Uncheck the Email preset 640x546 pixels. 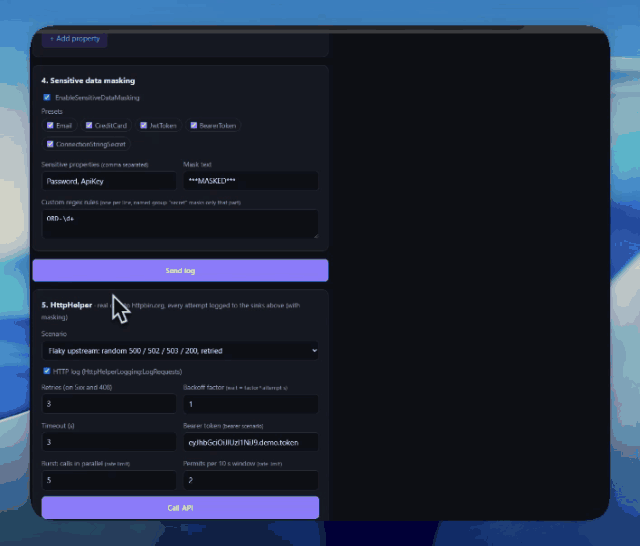click(x=50, y=125)
